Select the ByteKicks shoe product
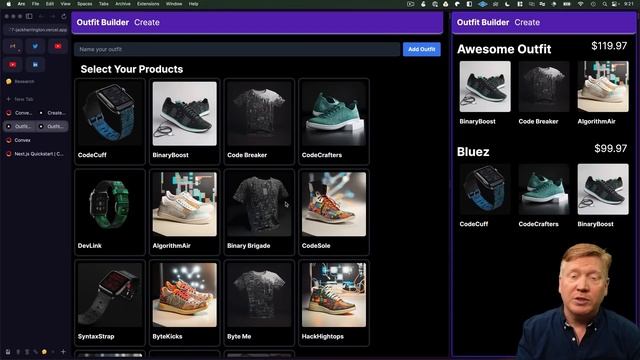 pos(184,303)
